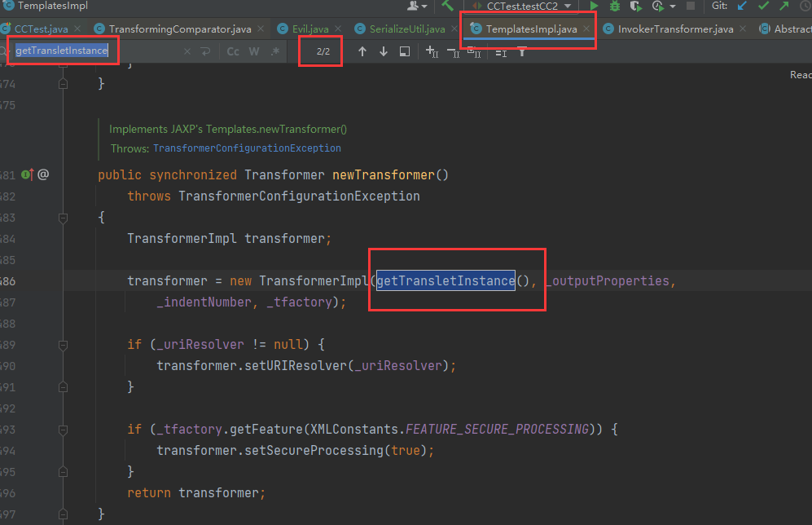Toggle Regex (.*) search option
The image size is (812, 525).
pos(275,51)
